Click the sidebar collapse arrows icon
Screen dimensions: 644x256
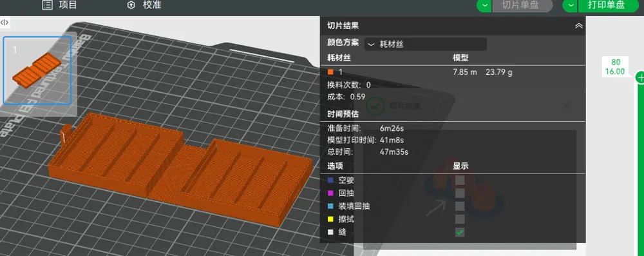click(x=5, y=22)
